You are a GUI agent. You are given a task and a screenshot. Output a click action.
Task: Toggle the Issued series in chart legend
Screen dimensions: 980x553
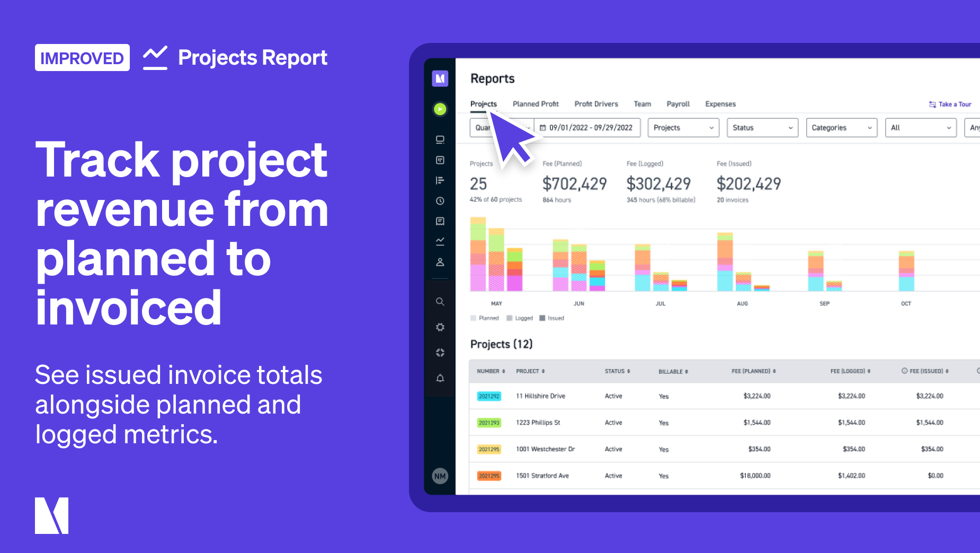[x=551, y=318]
